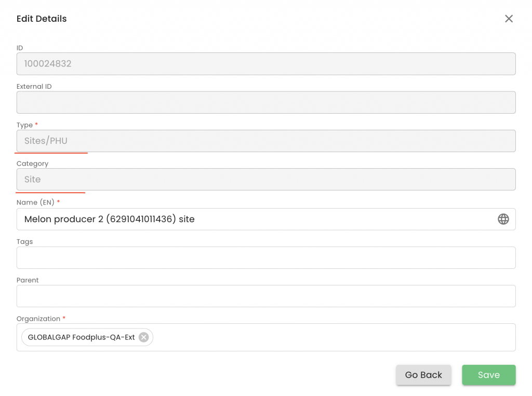Image resolution: width=532 pixels, height=396 pixels.
Task: Select the GLOBALGAP Foodplus-QA-Ext chip text
Action: pyautogui.click(x=82, y=337)
